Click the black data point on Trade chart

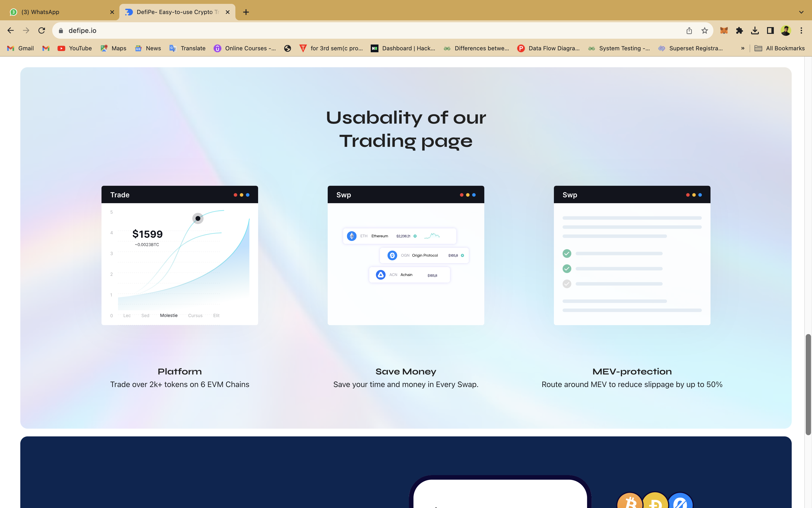[x=198, y=218]
